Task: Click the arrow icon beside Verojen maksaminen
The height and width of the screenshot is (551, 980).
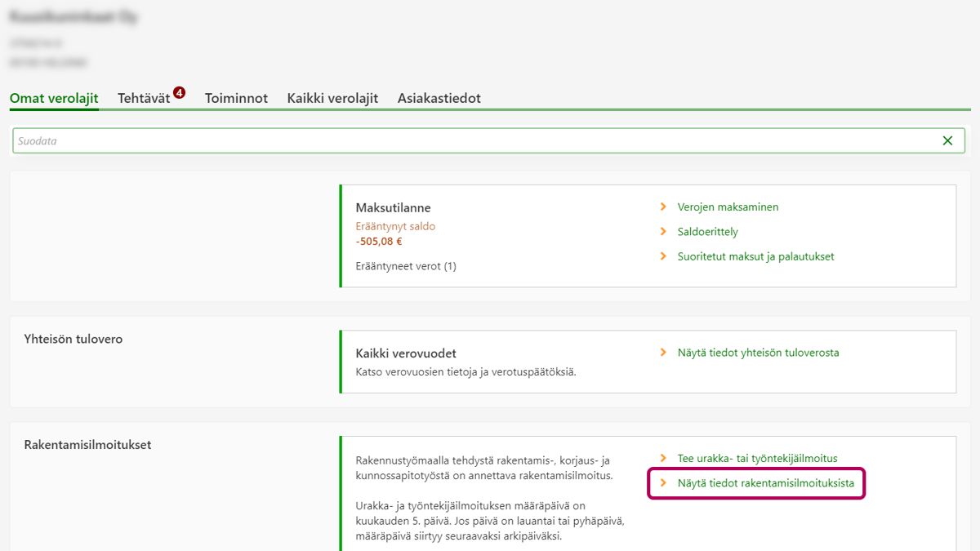Action: 664,207
